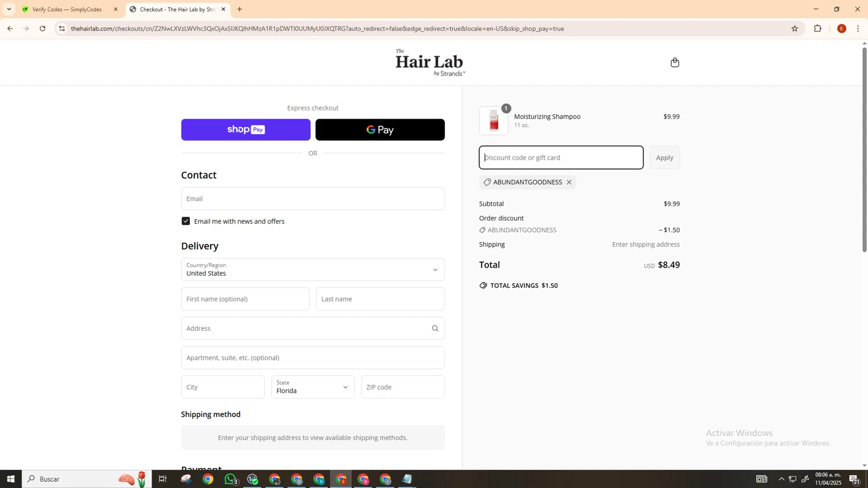This screenshot has width=868, height=488.
Task: Open a new browser tab
Action: [x=240, y=9]
